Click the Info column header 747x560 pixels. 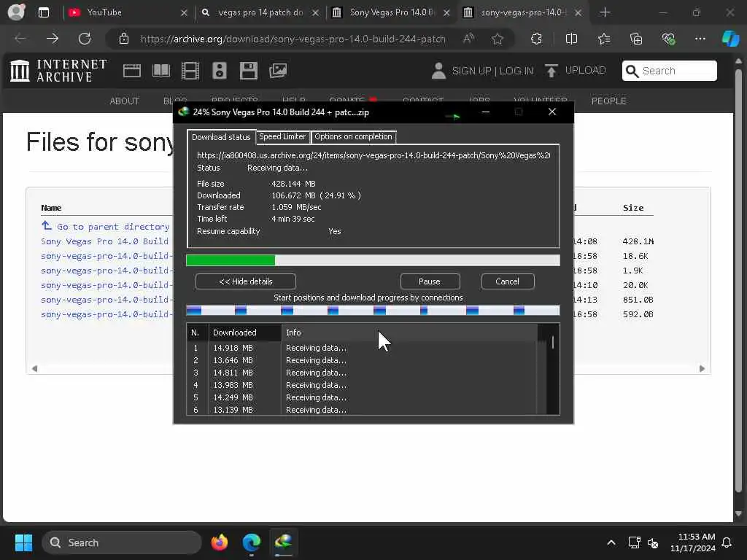click(409, 332)
